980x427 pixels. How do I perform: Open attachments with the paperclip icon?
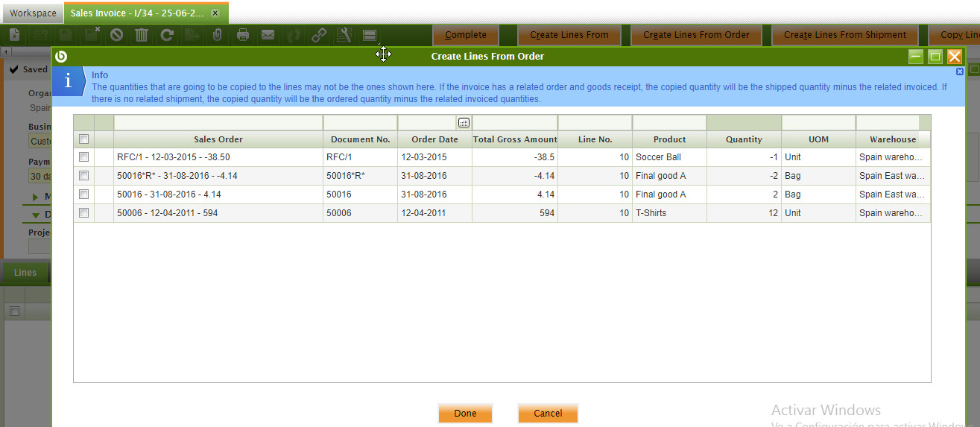pyautogui.click(x=218, y=35)
